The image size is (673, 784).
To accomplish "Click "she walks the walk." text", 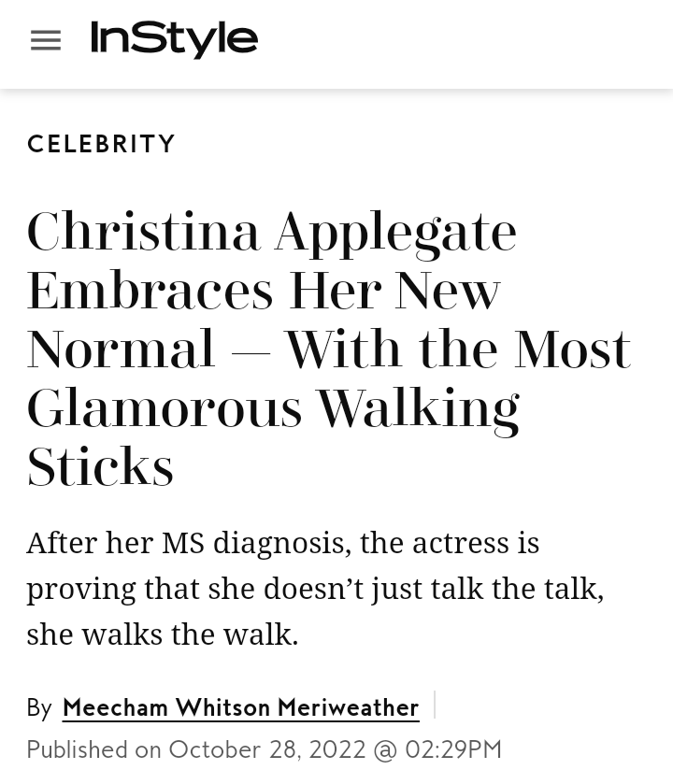I will click(162, 634).
